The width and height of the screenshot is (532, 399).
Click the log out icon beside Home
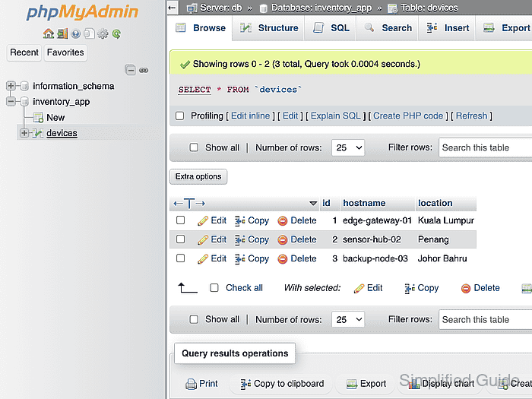point(62,33)
